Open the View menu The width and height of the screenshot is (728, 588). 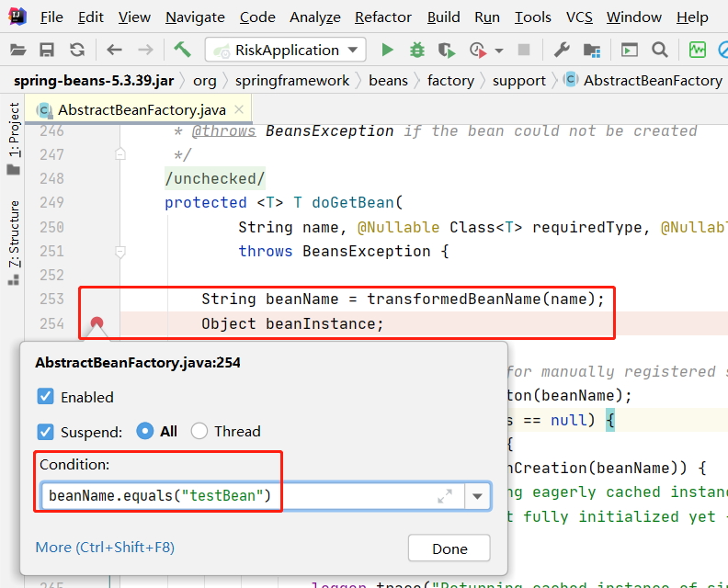[134, 17]
